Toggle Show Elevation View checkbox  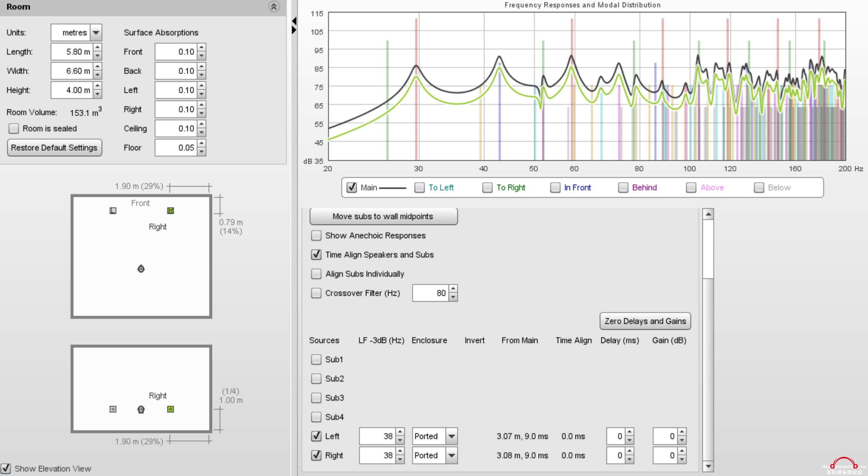click(x=6, y=469)
